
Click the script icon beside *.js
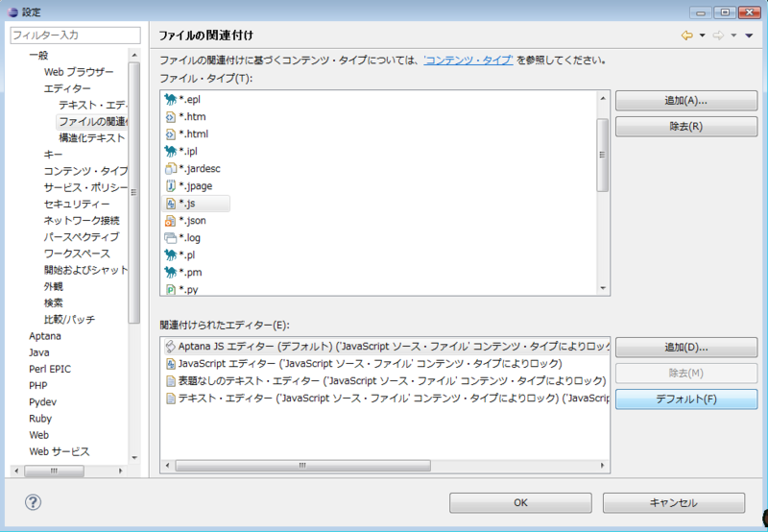point(171,203)
